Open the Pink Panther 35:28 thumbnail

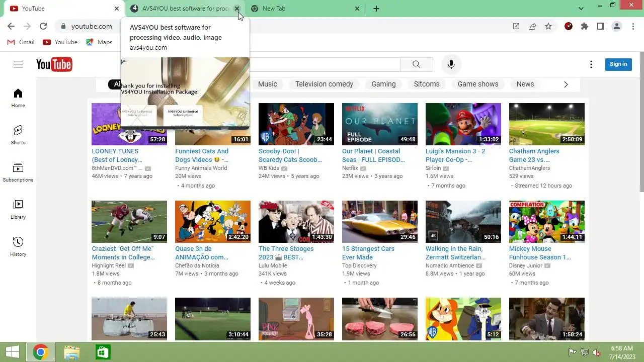coord(296,319)
